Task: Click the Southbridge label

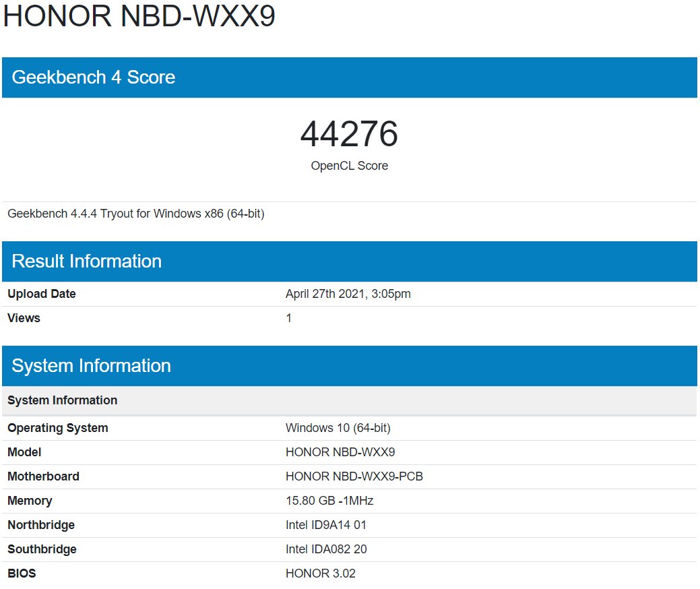Action: point(42,549)
